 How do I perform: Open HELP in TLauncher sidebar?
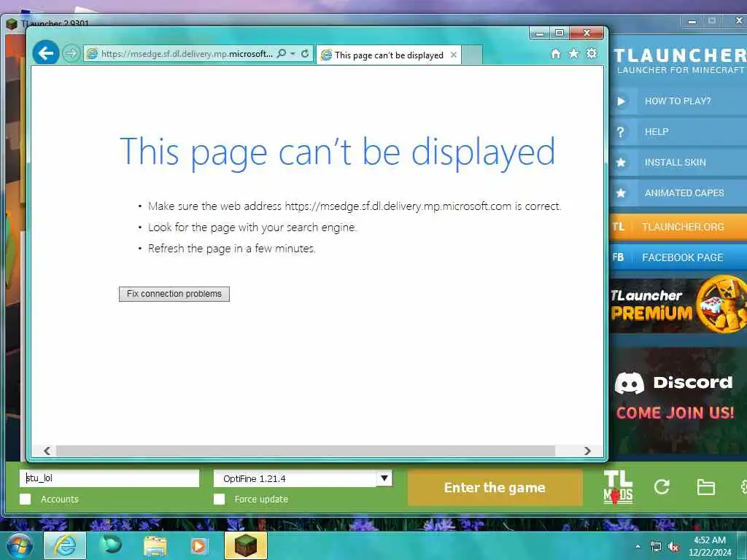[678, 132]
